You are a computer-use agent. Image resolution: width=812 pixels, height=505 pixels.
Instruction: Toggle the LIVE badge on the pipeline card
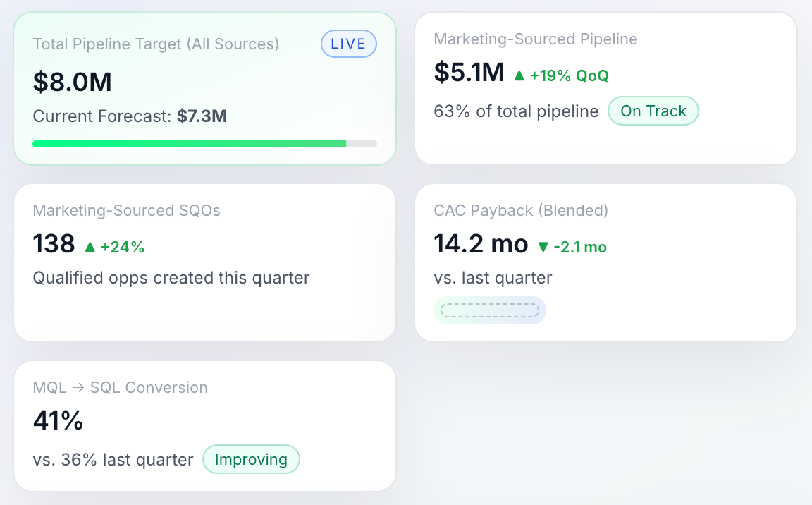(348, 43)
